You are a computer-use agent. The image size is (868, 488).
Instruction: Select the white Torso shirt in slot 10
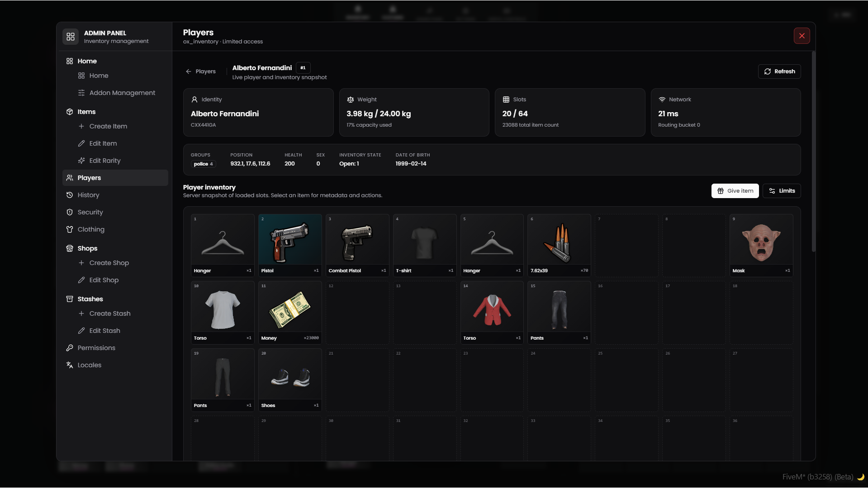point(223,312)
